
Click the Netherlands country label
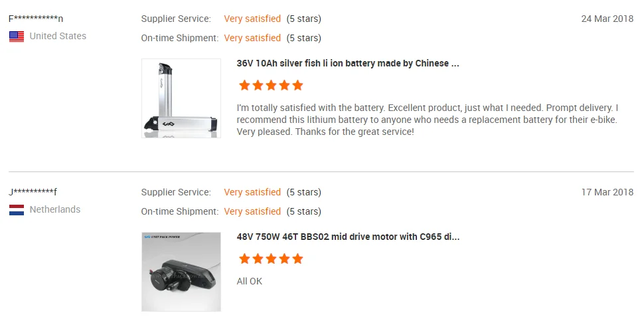(x=55, y=209)
